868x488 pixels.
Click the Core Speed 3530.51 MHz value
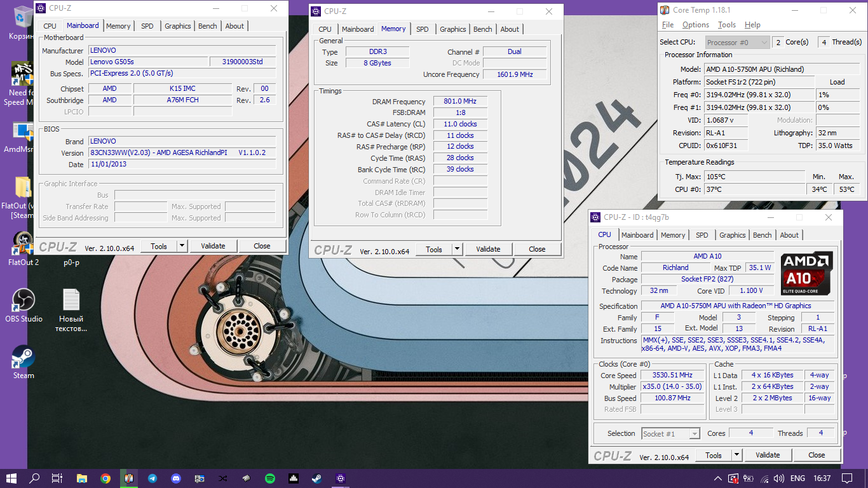672,375
